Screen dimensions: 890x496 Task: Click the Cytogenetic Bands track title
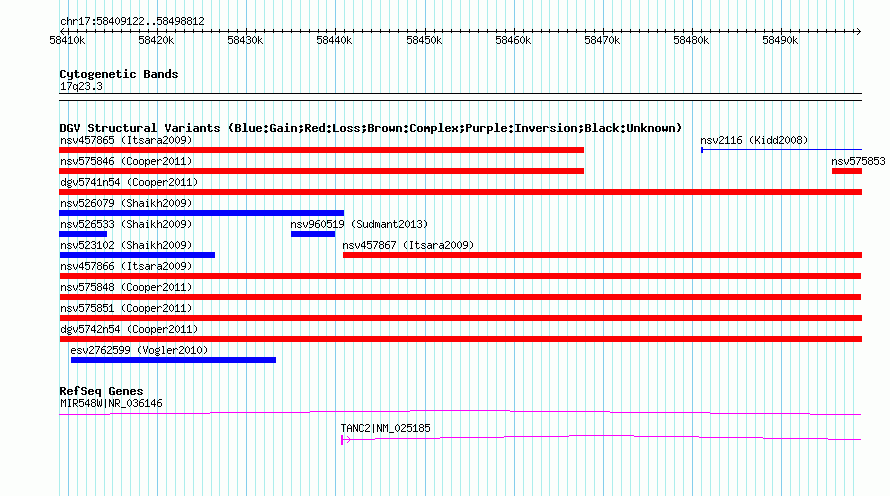[119, 74]
